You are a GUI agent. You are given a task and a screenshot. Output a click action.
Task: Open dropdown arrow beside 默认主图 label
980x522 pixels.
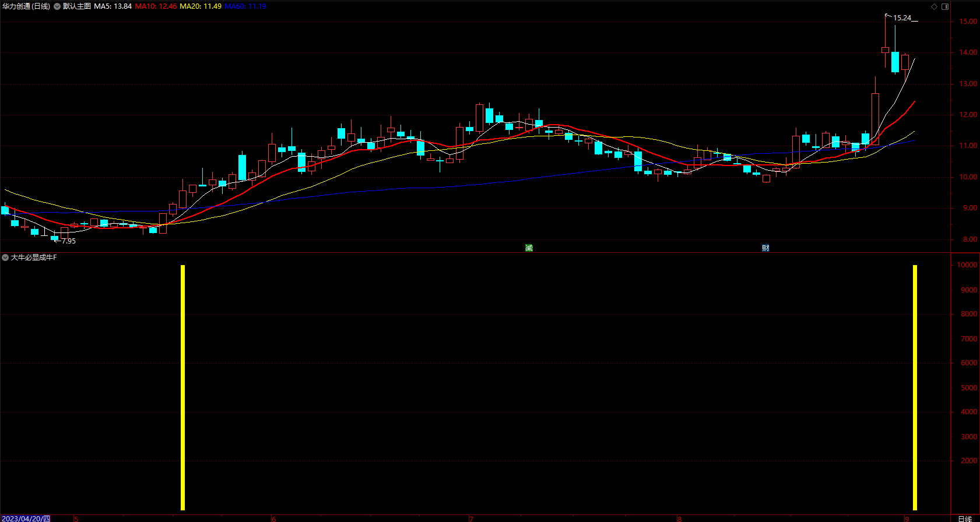coord(57,6)
